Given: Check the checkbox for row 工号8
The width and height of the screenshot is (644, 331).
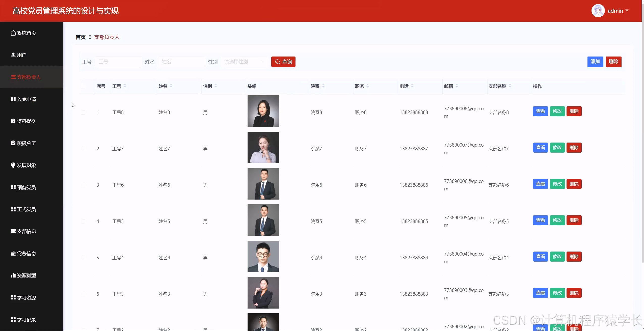Looking at the screenshot, I should click(x=83, y=112).
